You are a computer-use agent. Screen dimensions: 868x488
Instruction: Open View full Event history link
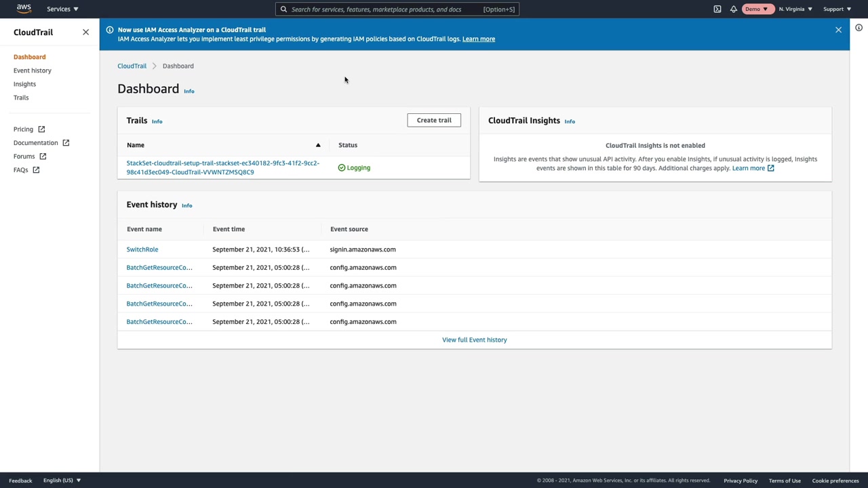coord(474,340)
